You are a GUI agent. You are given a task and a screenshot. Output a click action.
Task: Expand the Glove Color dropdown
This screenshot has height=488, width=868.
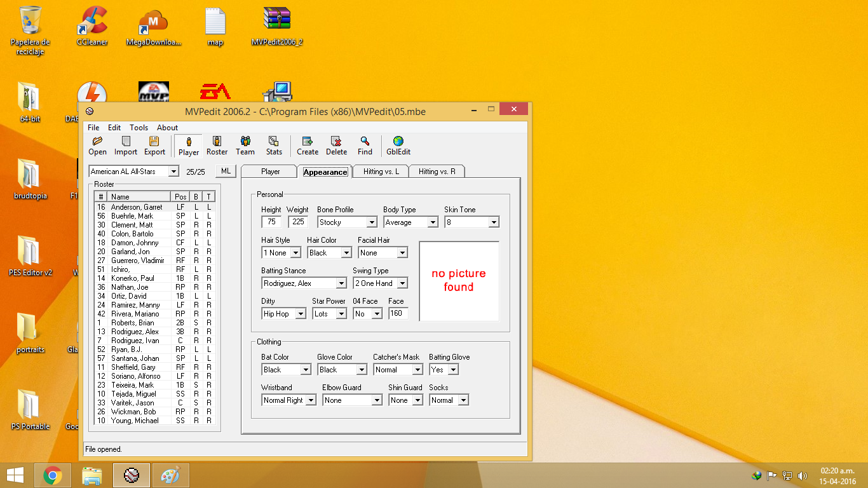(362, 370)
